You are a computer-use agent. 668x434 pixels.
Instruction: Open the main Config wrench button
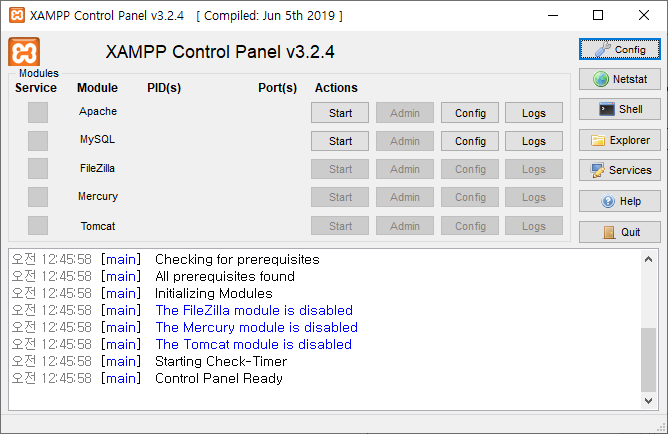pos(619,49)
